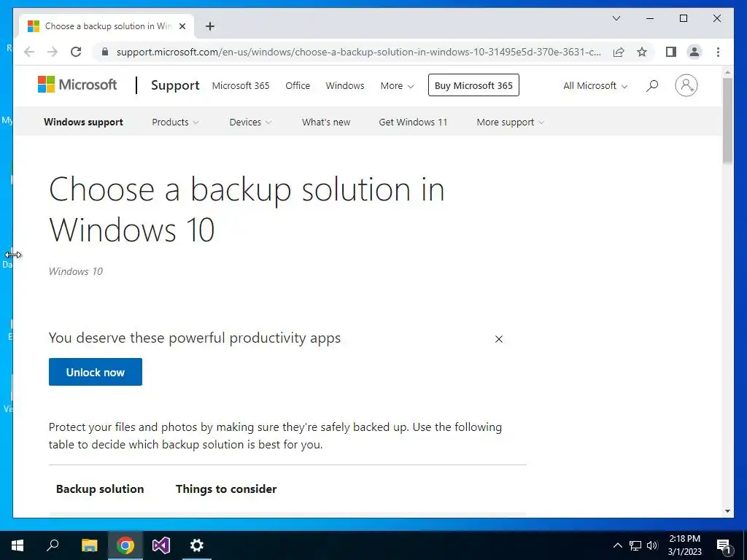The width and height of the screenshot is (747, 560).
Task: Click the page vertical scrollbar thumb
Action: tap(727, 120)
